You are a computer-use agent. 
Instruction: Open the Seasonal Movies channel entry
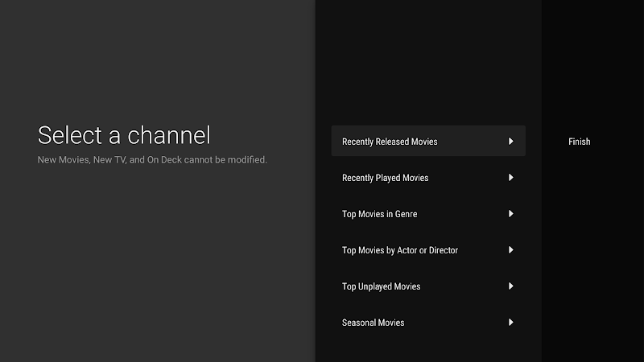[373, 323]
